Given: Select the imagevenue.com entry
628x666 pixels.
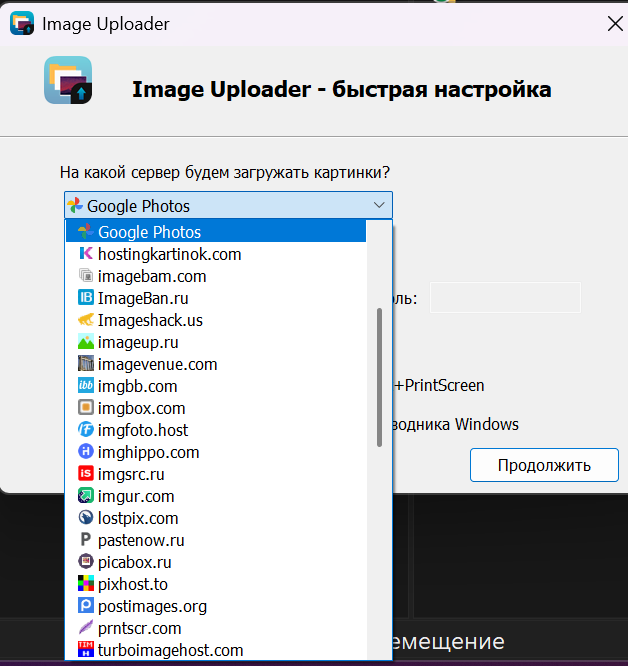Looking at the screenshot, I should coord(216,364).
